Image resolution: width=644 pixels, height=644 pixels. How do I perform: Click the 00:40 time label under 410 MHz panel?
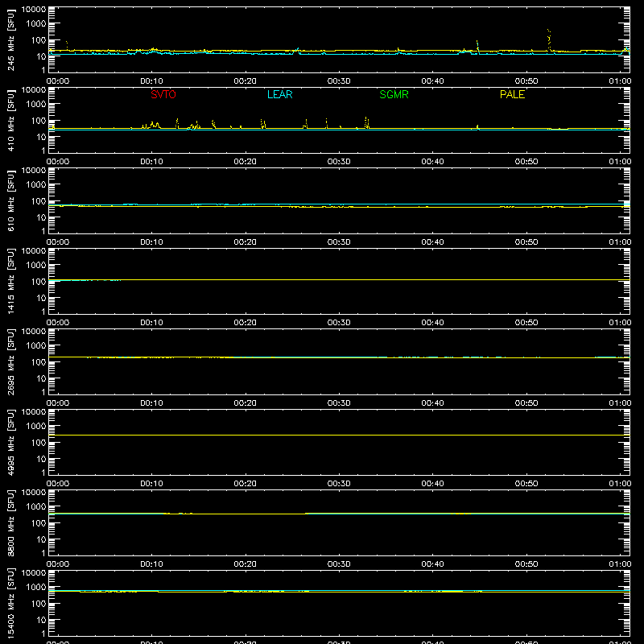(432, 162)
